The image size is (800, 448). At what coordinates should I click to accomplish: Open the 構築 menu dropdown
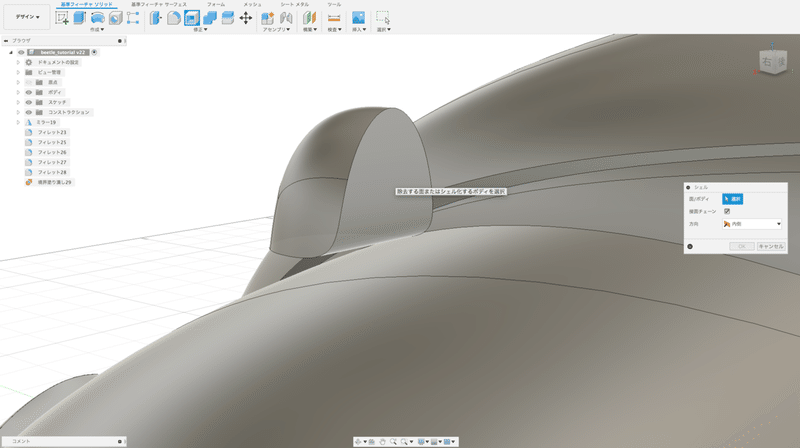pos(310,30)
